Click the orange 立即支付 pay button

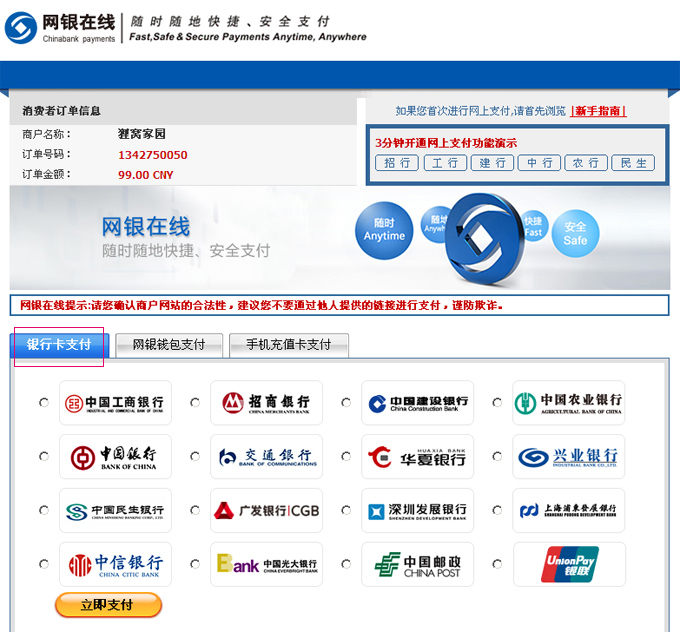pos(108,605)
